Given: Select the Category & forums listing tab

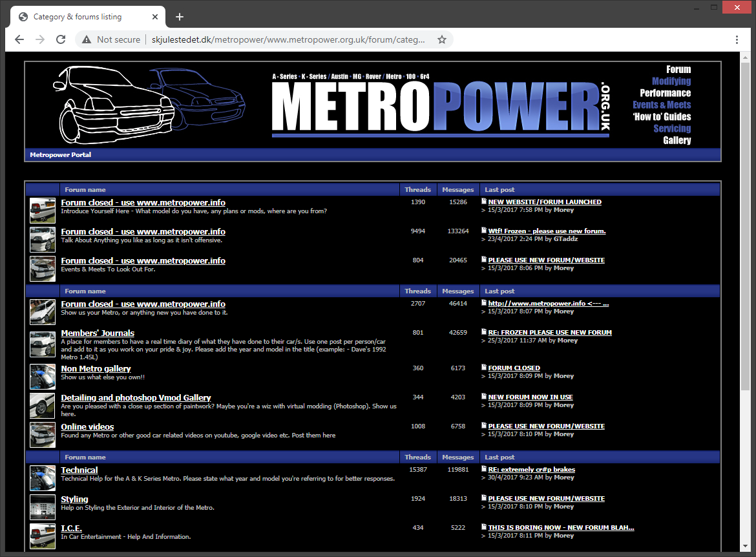Looking at the screenshot, I should (x=88, y=17).
